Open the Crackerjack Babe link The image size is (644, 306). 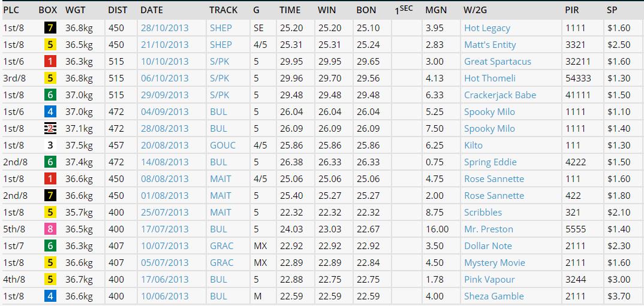(500, 95)
